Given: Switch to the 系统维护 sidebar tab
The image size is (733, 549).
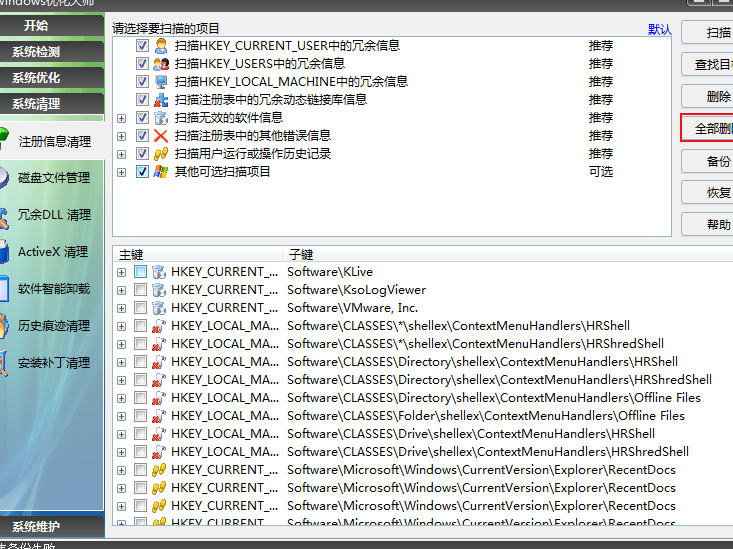Looking at the screenshot, I should pos(51,527).
